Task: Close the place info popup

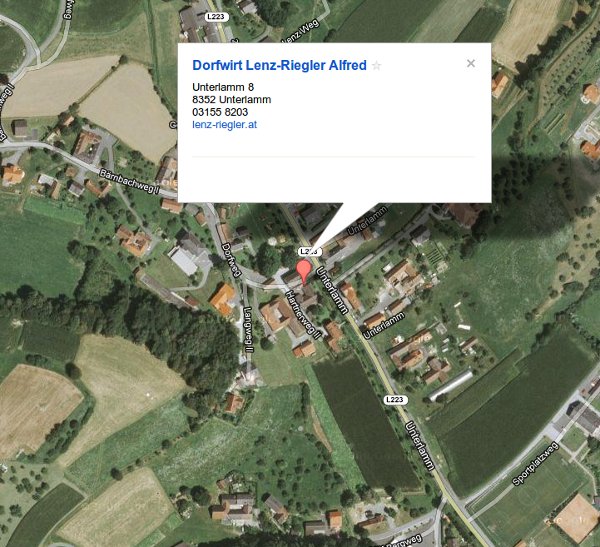Action: click(x=471, y=64)
